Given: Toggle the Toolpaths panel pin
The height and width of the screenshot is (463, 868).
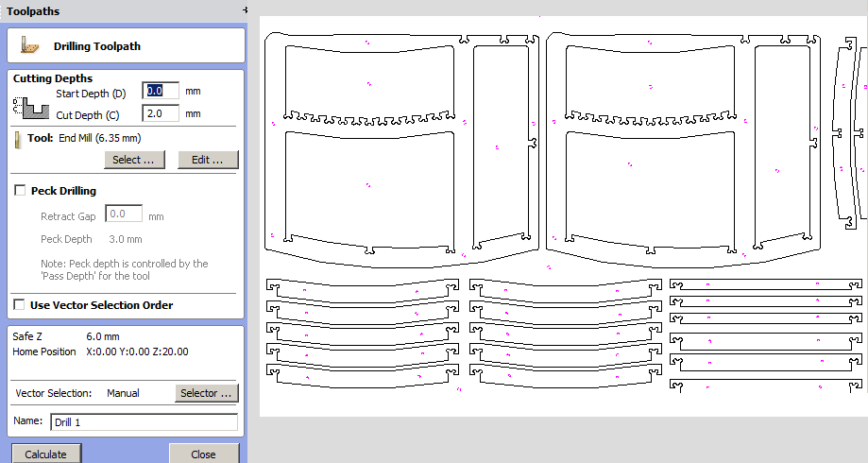Looking at the screenshot, I should click(x=246, y=10).
